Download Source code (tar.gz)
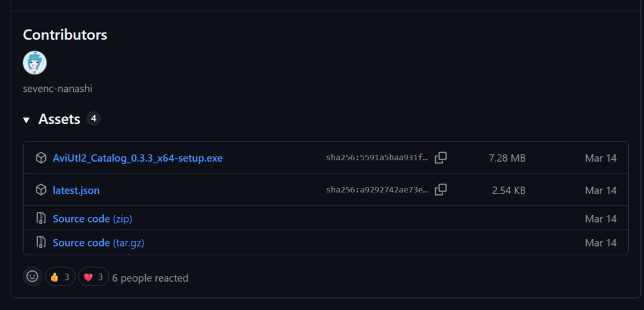Viewport: 644px width, 310px height. [99, 243]
